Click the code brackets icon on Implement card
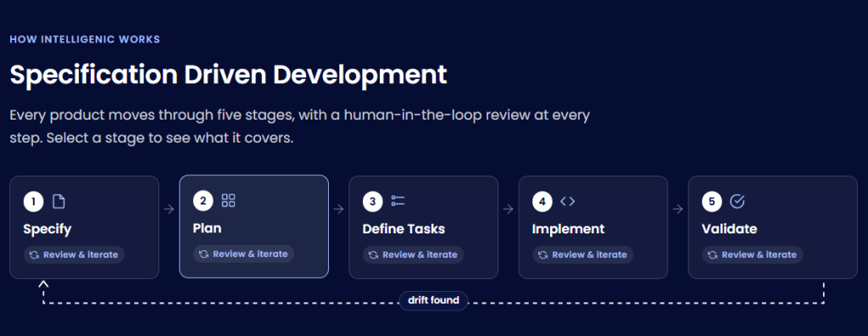 [x=567, y=201]
